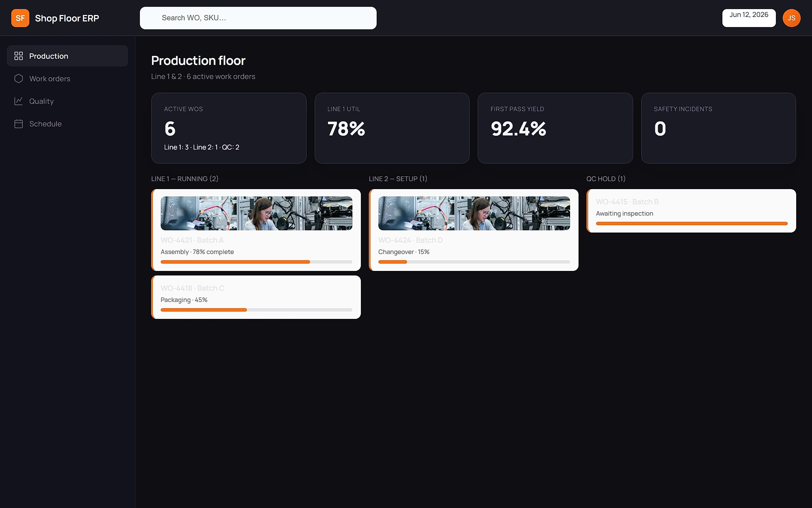Click the Assembly 78% progress bar
This screenshot has height=508, width=812.
click(x=256, y=262)
